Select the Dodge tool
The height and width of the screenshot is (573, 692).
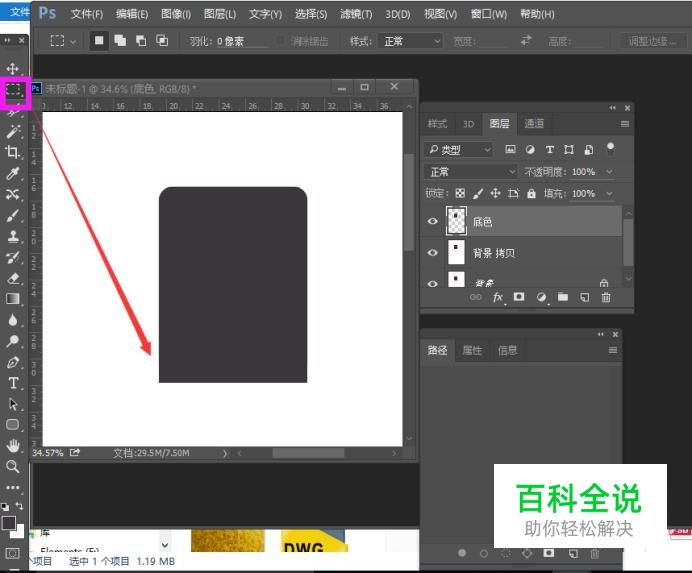click(x=12, y=341)
